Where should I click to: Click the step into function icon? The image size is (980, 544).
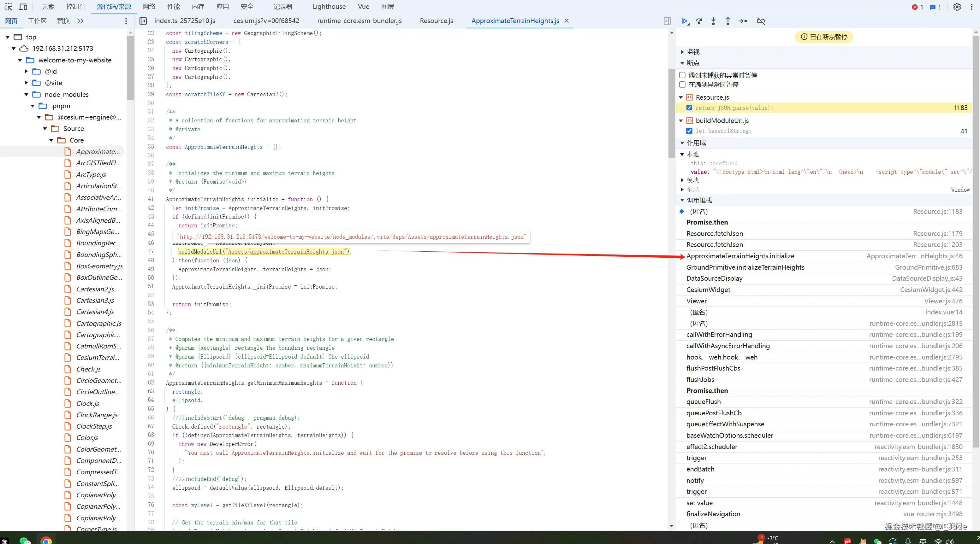(713, 21)
